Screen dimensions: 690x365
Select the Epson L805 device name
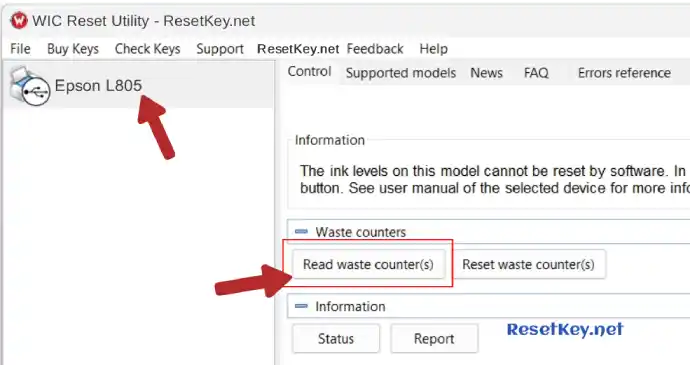point(98,85)
